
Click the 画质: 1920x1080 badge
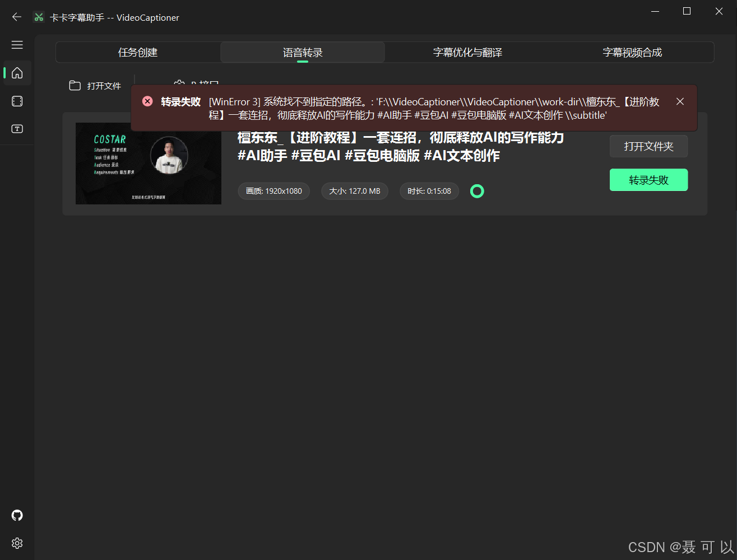(x=274, y=191)
